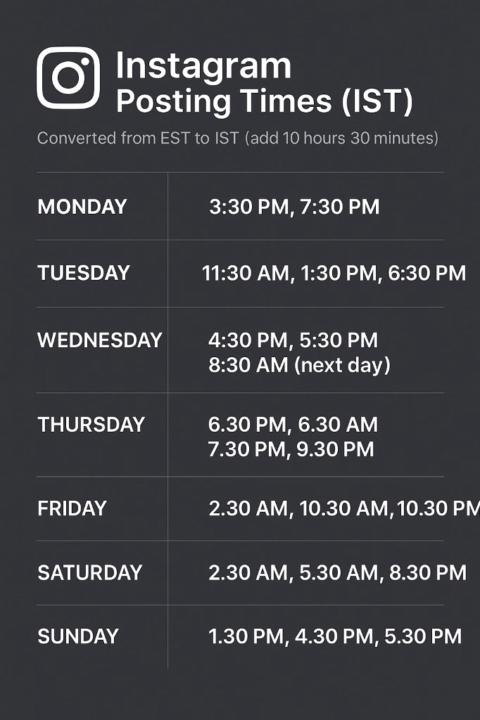Click Friday's 2.30 AM posting times
480x720 pixels.
[x=344, y=508]
